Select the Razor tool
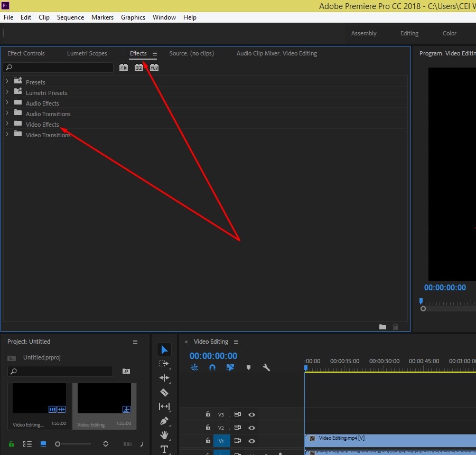The width and height of the screenshot is (476, 455). [x=164, y=392]
